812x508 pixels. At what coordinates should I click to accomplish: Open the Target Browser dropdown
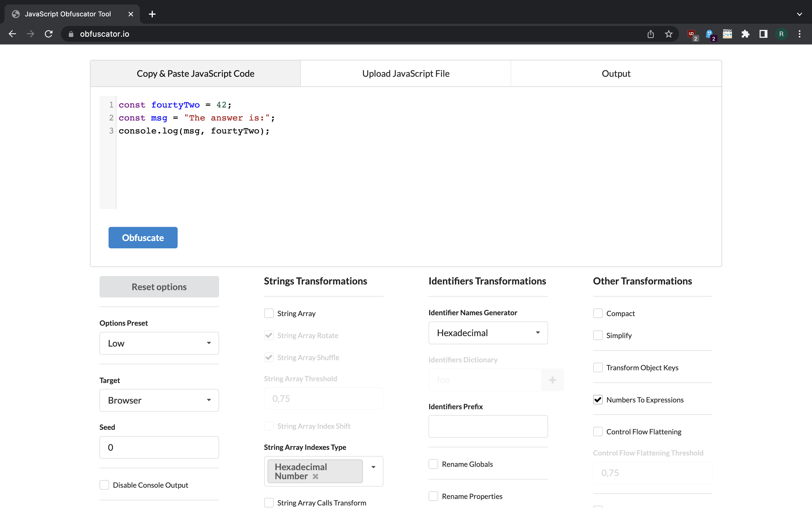[159, 400]
